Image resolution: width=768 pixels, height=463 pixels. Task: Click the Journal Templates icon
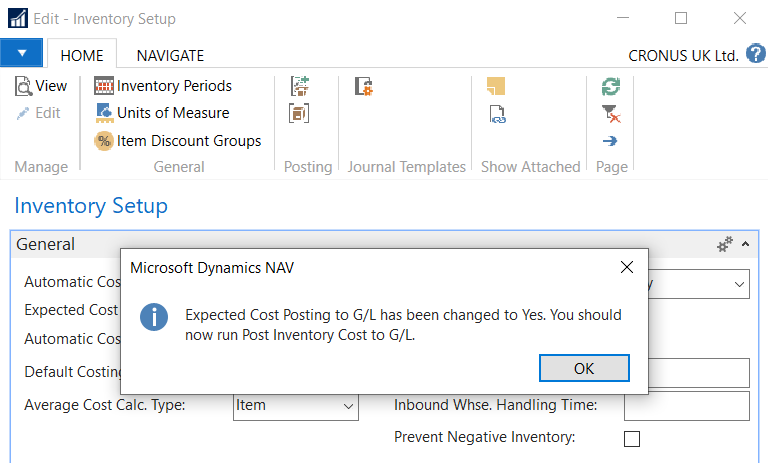364,87
